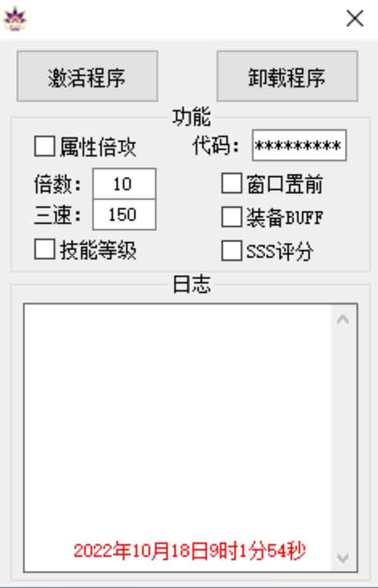
Task: Enable the 装备BUFF checkbox
Action: [232, 217]
